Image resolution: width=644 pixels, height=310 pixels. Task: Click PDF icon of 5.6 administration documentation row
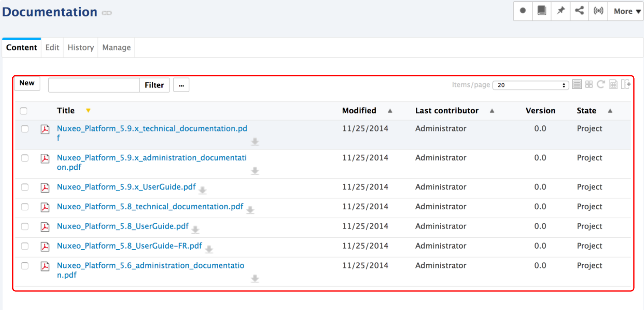click(45, 266)
